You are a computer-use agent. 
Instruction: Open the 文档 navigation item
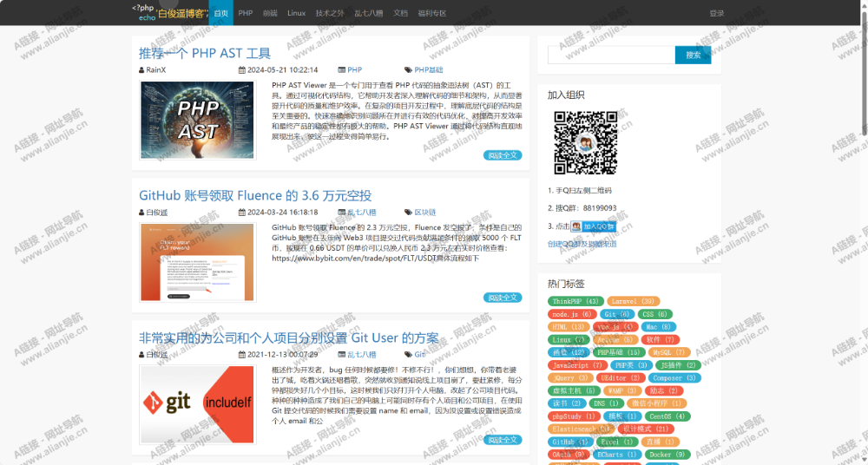(400, 13)
